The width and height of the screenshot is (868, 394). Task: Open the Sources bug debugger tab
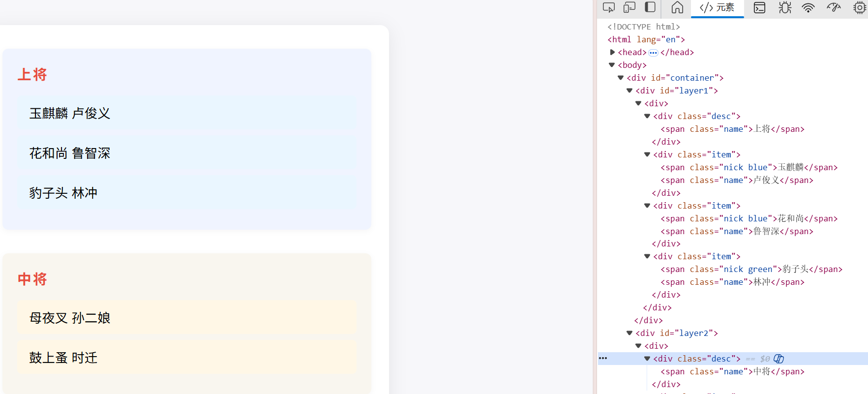tap(785, 7)
